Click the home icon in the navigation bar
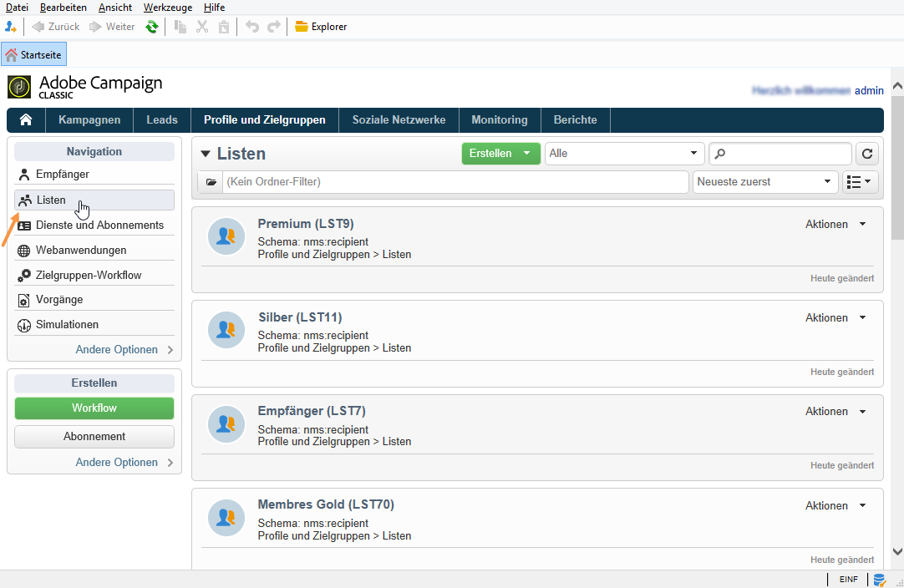 26,120
